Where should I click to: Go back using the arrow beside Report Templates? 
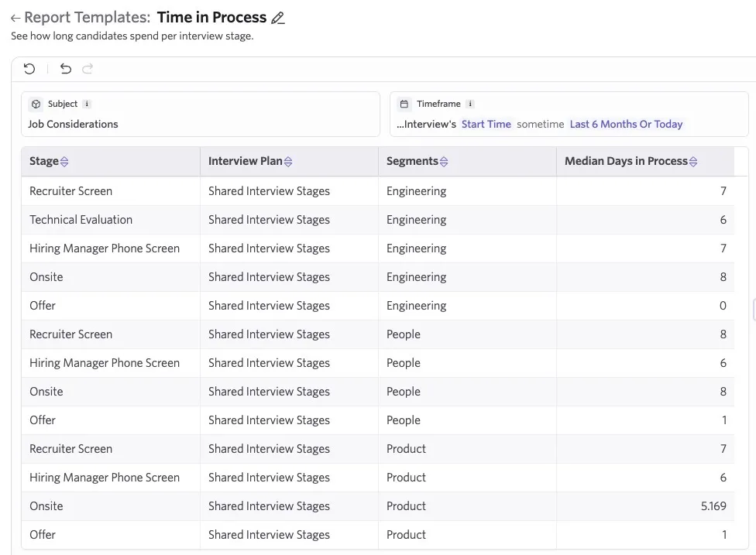click(15, 19)
